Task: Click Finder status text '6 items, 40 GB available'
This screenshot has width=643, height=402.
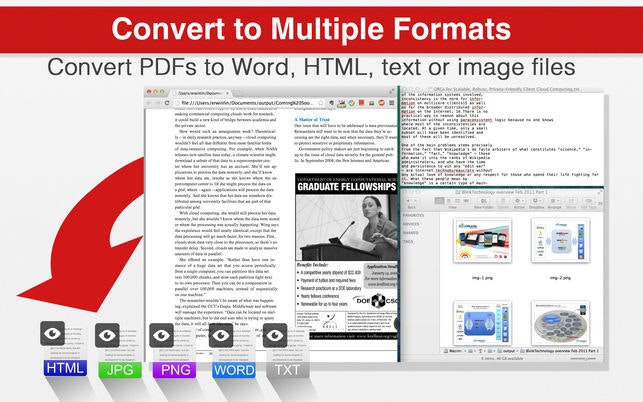Action: 502,358
